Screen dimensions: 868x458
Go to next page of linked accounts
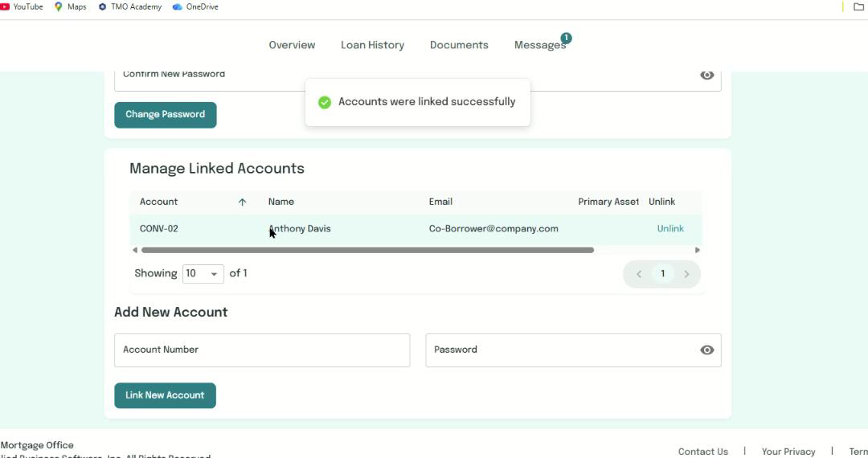[686, 274]
